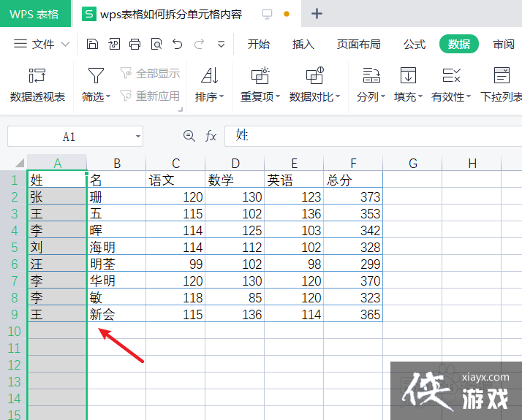
Task: Click the zoom magnifier beside fx
Action: (189, 136)
